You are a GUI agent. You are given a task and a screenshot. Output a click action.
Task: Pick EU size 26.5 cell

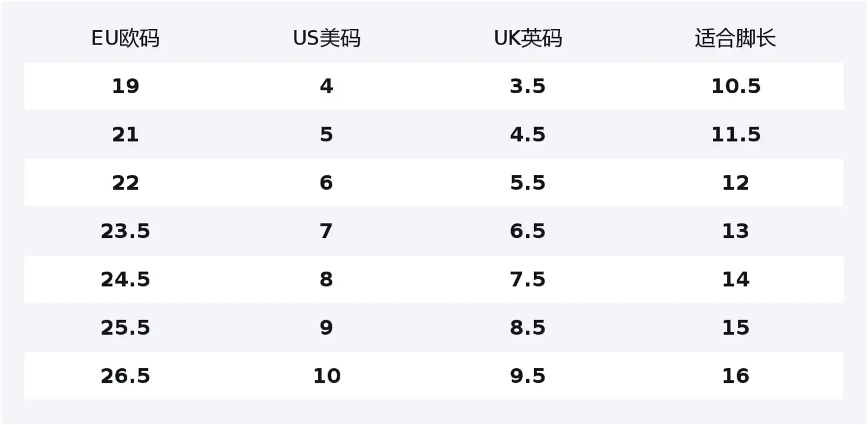[x=125, y=376]
